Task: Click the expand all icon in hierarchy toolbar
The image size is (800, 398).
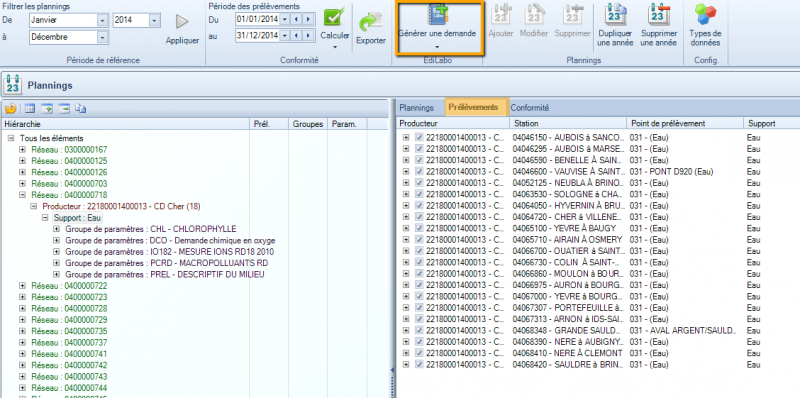Action: point(47,108)
